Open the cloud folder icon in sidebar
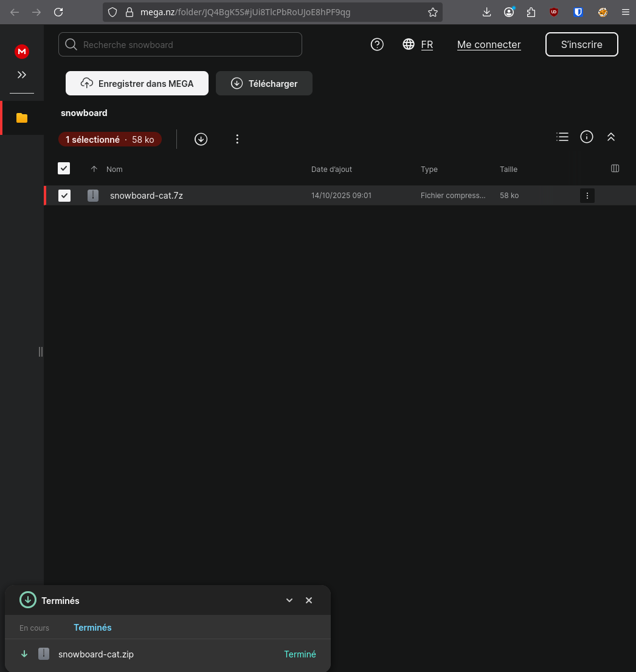This screenshot has height=672, width=636. (x=22, y=118)
